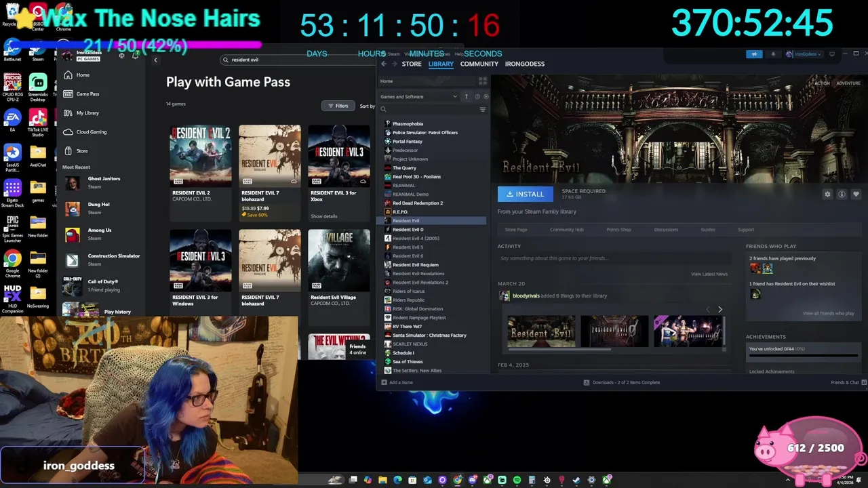Image resolution: width=868 pixels, height=488 pixels.
Task: Open Steam from the taskbar
Action: click(x=576, y=480)
